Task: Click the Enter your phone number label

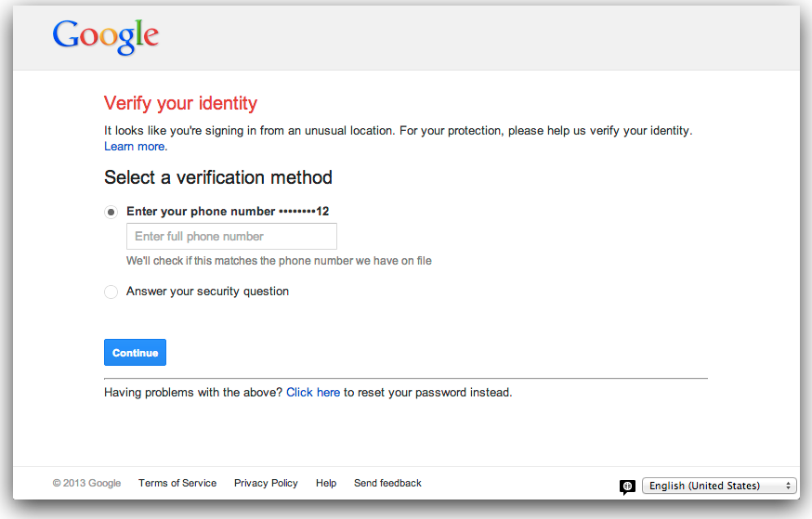Action: [201, 212]
